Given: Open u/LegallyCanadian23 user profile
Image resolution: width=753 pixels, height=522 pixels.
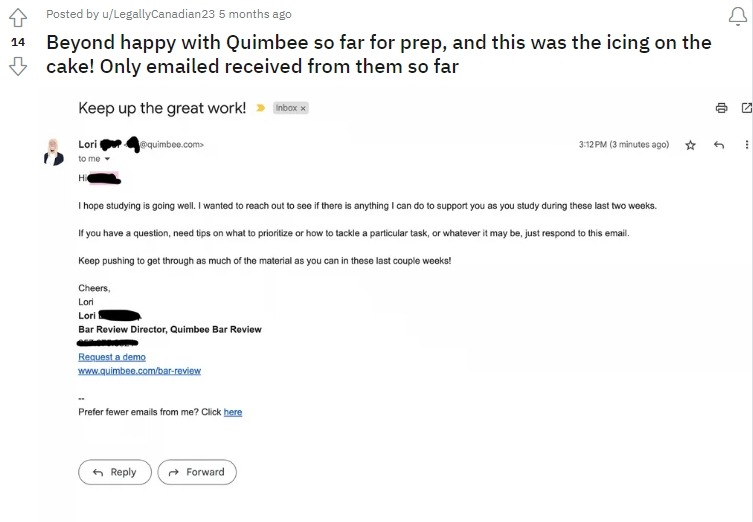Looking at the screenshot, I should tap(158, 14).
